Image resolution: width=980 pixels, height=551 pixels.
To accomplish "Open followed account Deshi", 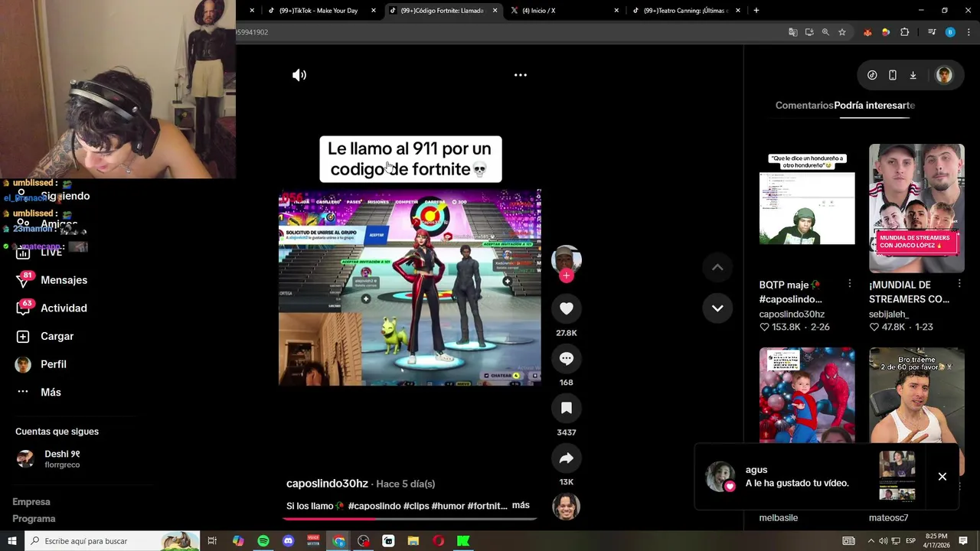I will click(x=61, y=458).
